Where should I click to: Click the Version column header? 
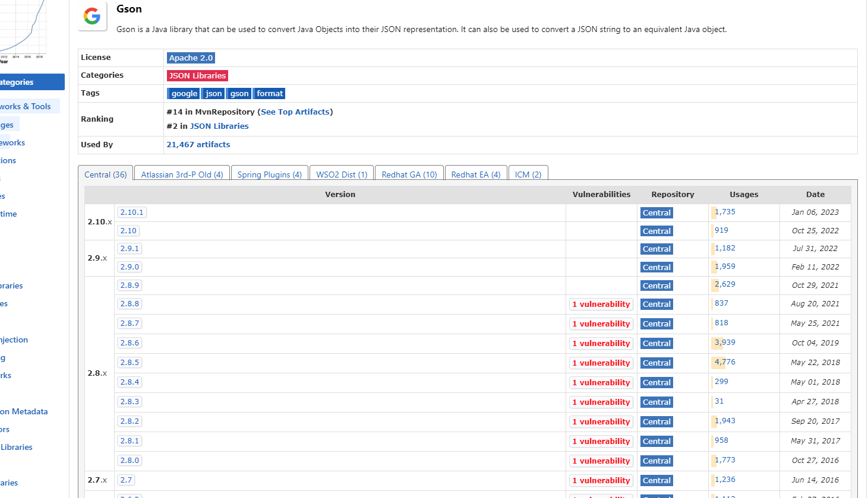point(340,195)
